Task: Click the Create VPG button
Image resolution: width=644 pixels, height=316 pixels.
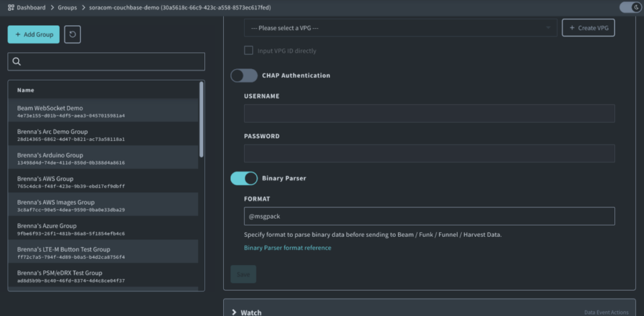Action: tap(588, 28)
